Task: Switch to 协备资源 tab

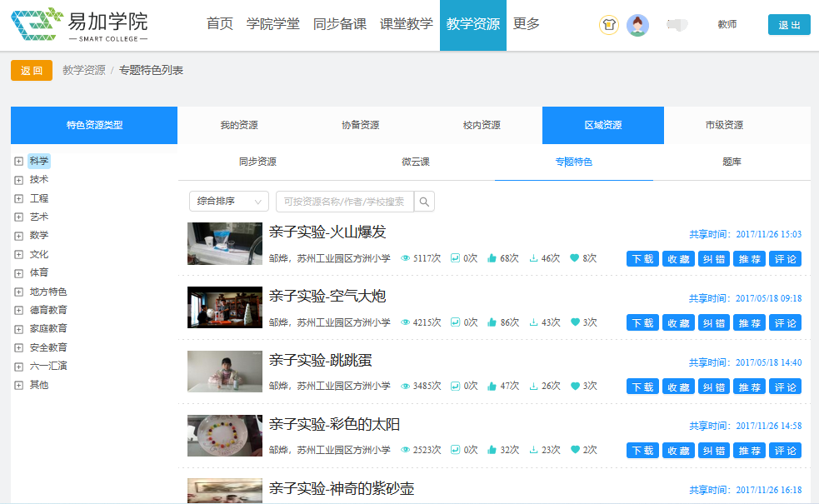Action: (361, 125)
